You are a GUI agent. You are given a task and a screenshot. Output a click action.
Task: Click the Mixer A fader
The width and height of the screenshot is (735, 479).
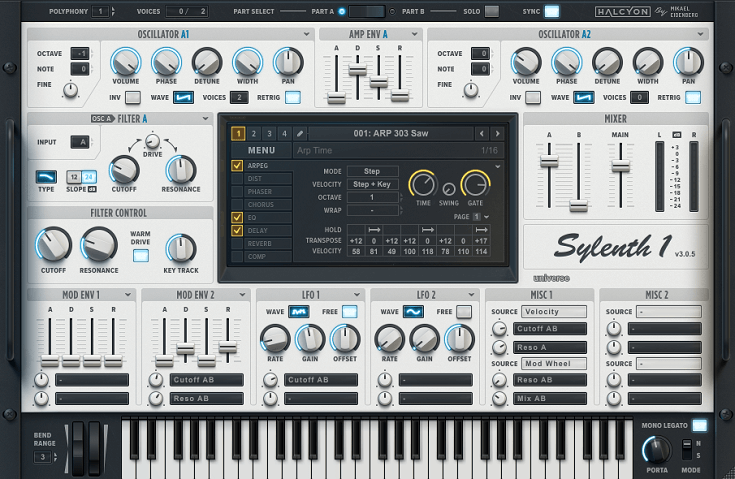click(549, 161)
